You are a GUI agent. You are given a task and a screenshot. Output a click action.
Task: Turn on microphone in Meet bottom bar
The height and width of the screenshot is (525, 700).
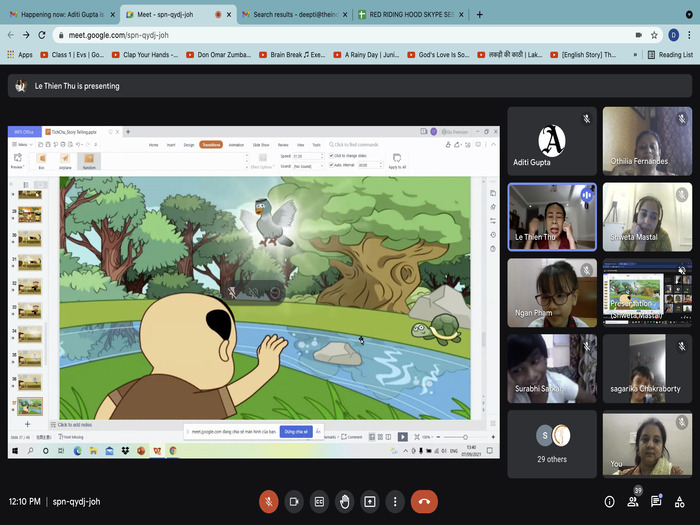click(268, 501)
